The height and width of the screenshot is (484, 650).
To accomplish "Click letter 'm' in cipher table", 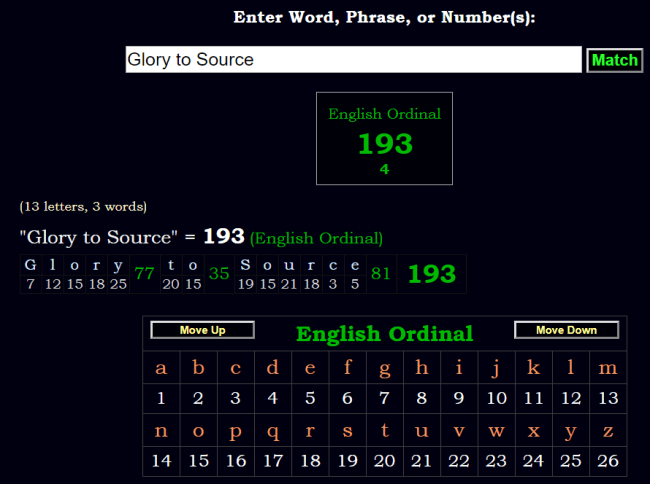I will pos(607,367).
